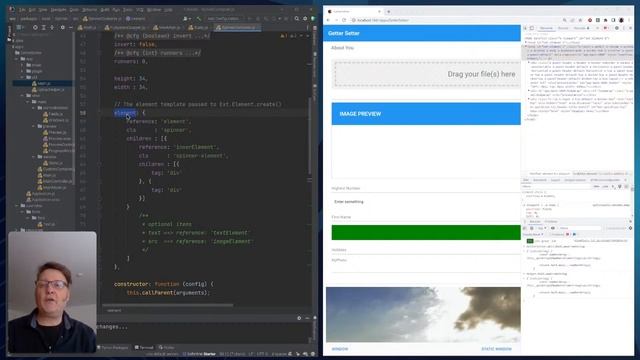Click the editor horizontal scrollbar

tap(168, 305)
